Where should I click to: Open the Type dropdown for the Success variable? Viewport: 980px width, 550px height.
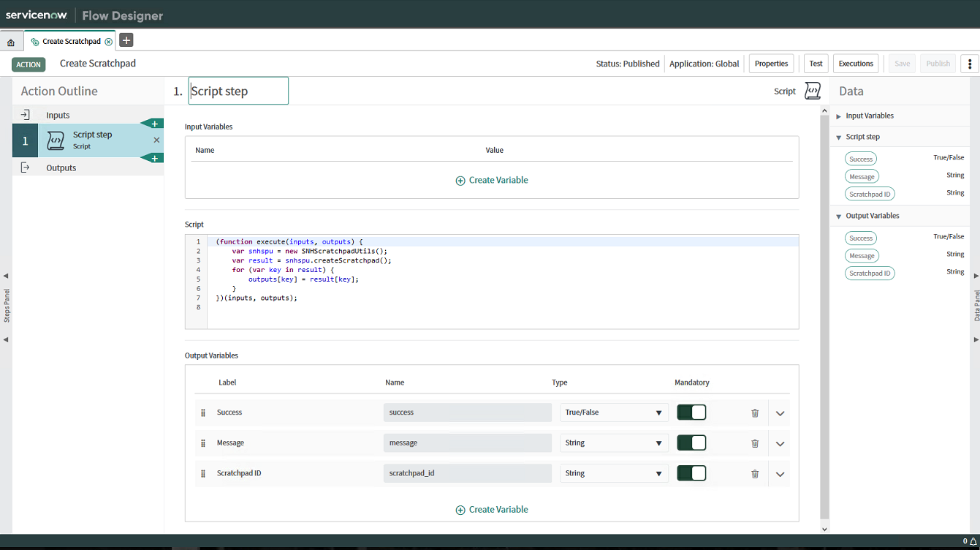(x=613, y=412)
